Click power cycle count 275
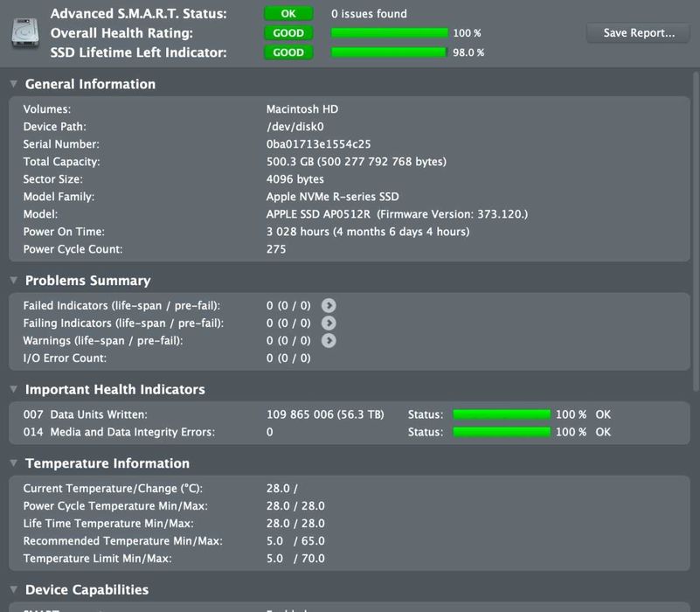 pyautogui.click(x=276, y=249)
